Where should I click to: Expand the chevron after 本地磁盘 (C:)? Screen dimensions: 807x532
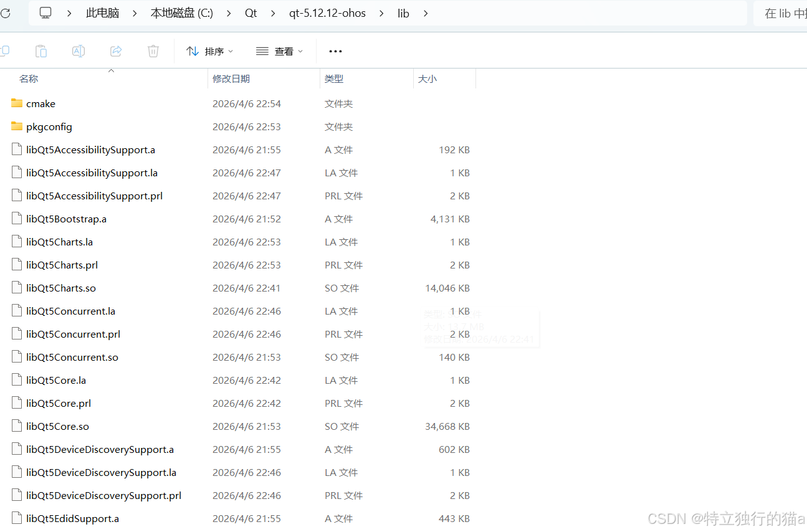pos(229,13)
